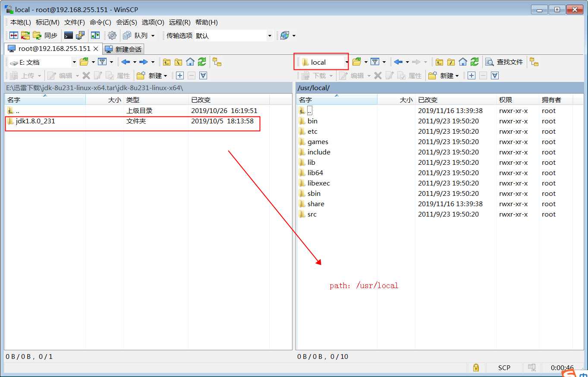
Task: Go back in remote panel history
Action: coord(398,62)
